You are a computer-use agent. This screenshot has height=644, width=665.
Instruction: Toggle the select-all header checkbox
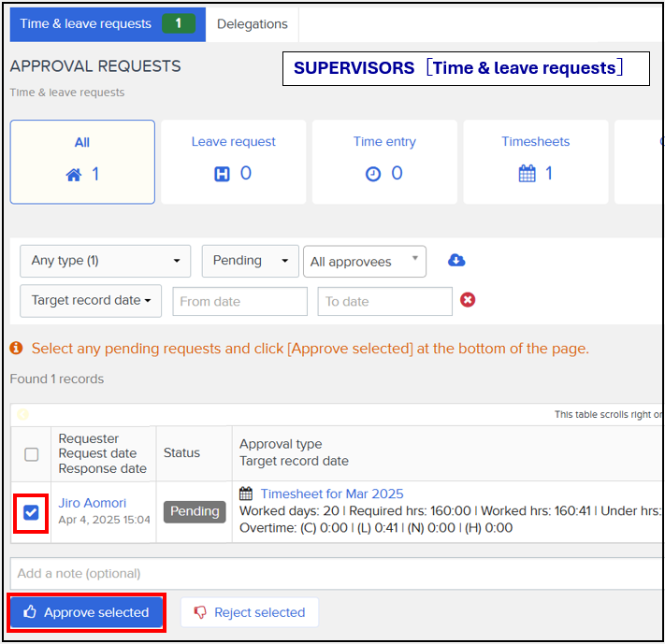click(x=32, y=454)
